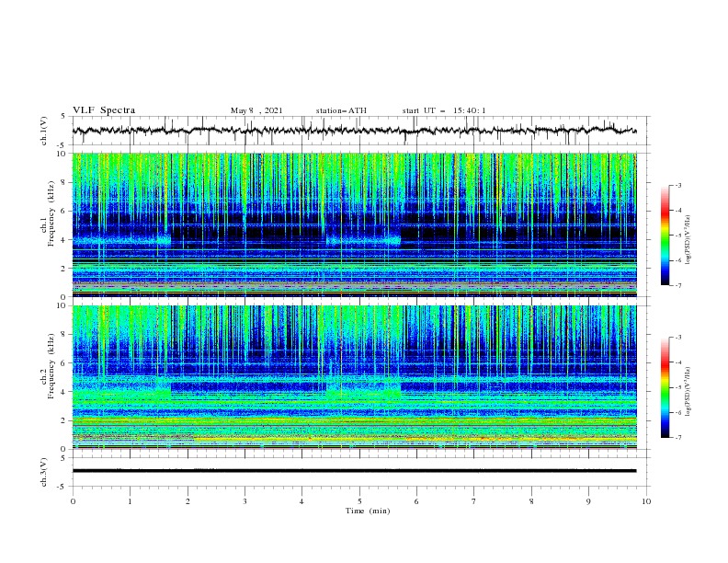This screenshot has height=563, width=728.
Task: Select the date text "May 8 , 2021"
Action: [x=256, y=110]
